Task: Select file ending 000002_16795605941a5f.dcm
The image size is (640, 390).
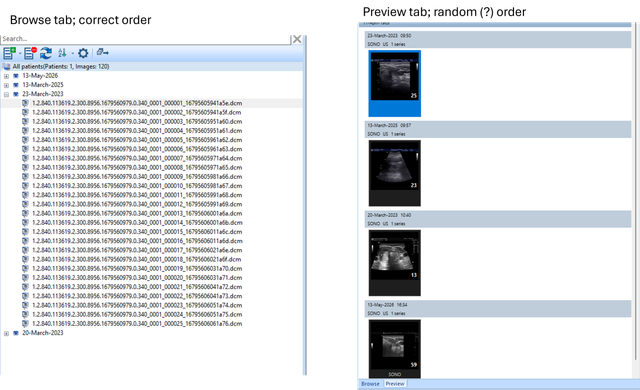Action: [137, 112]
